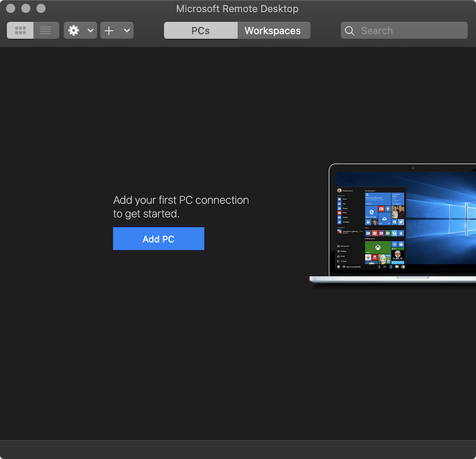
Task: Focus the Search field
Action: (404, 30)
